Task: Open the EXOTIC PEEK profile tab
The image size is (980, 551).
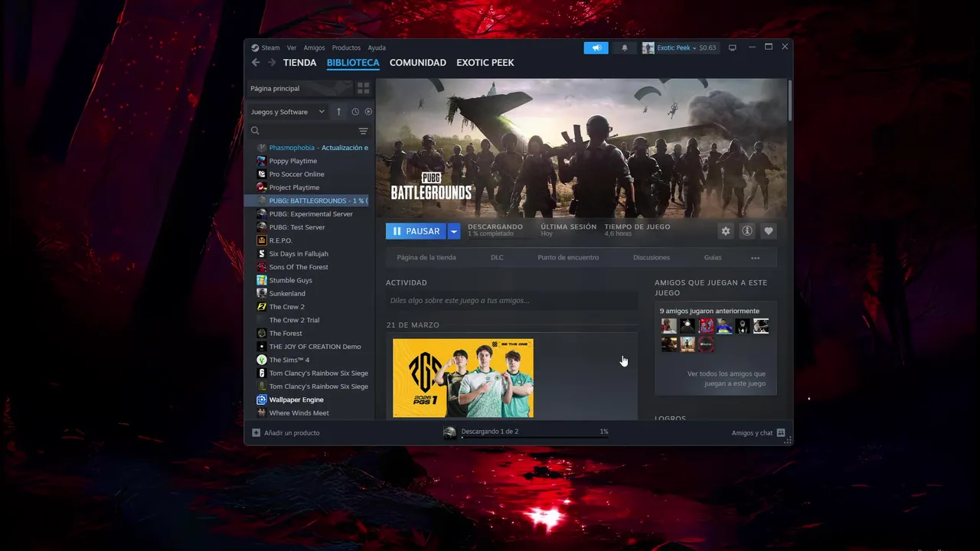Action: pos(485,63)
